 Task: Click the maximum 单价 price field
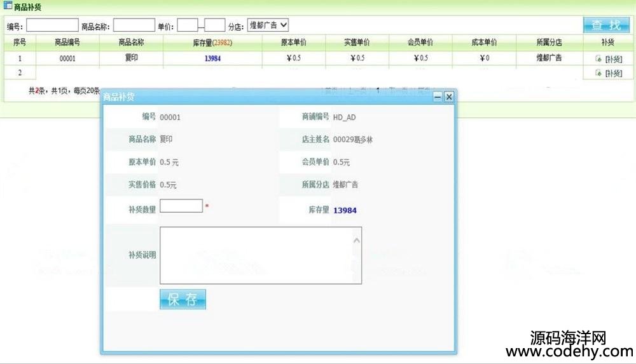pos(215,25)
